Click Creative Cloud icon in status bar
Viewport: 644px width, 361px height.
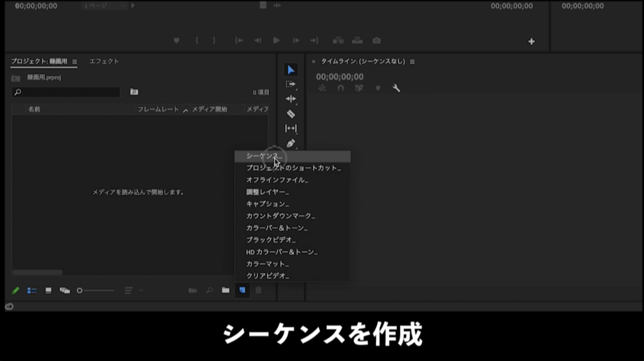point(9,306)
